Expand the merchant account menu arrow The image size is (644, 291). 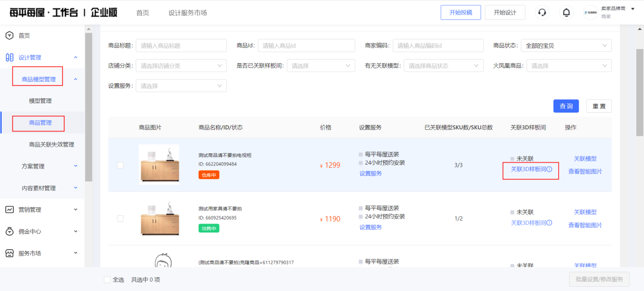coord(632,9)
